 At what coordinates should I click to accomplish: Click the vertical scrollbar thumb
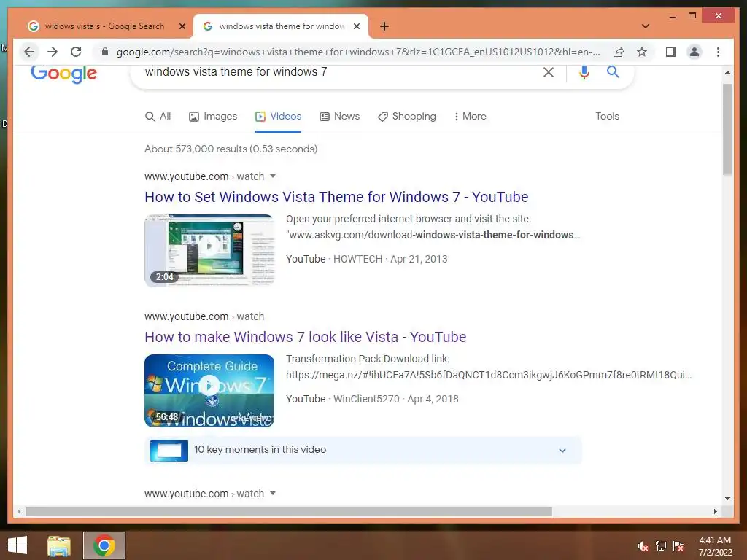(x=727, y=130)
